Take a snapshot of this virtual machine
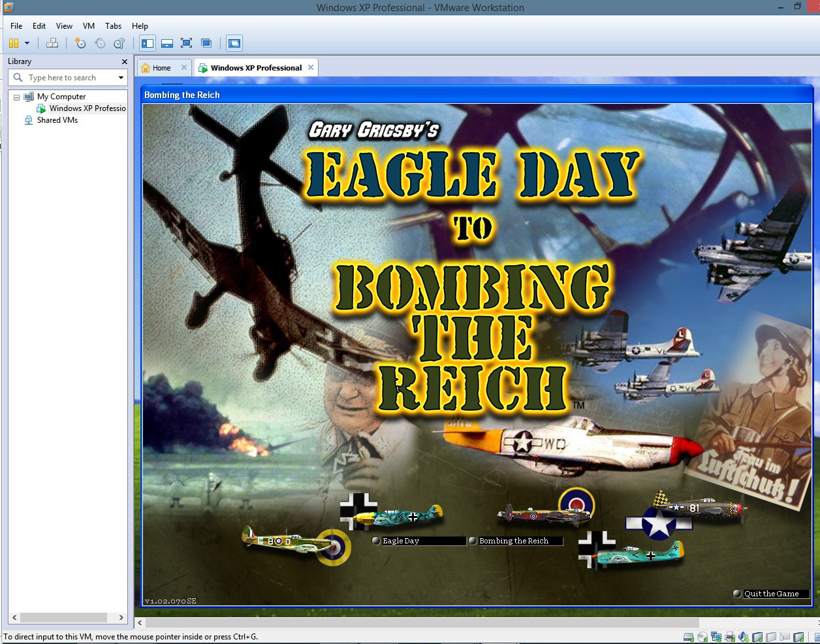Image resolution: width=820 pixels, height=644 pixels. [80, 43]
